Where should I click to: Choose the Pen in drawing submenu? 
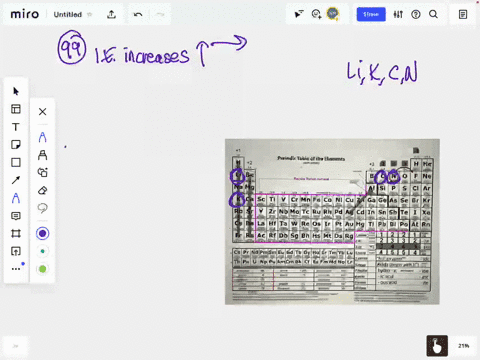tap(42, 137)
